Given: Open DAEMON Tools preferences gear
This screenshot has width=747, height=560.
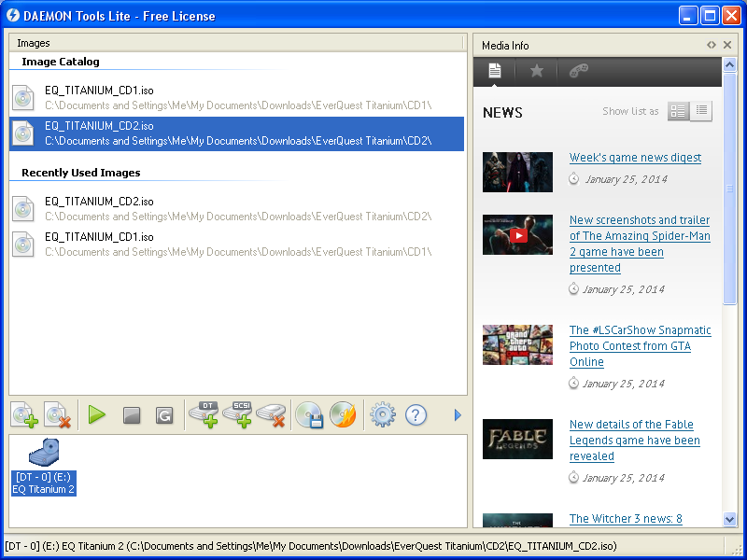Looking at the screenshot, I should tap(381, 415).
